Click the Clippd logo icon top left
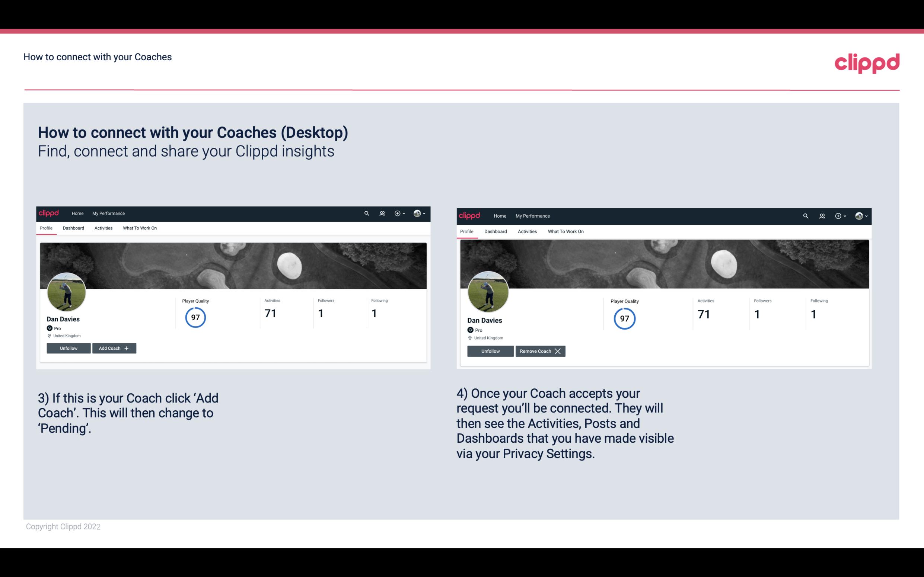 pos(50,214)
